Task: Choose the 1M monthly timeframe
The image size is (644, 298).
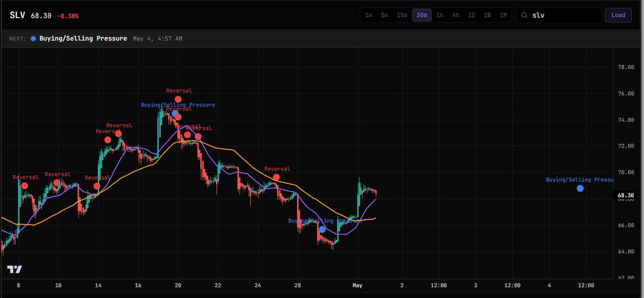Action: tap(503, 15)
